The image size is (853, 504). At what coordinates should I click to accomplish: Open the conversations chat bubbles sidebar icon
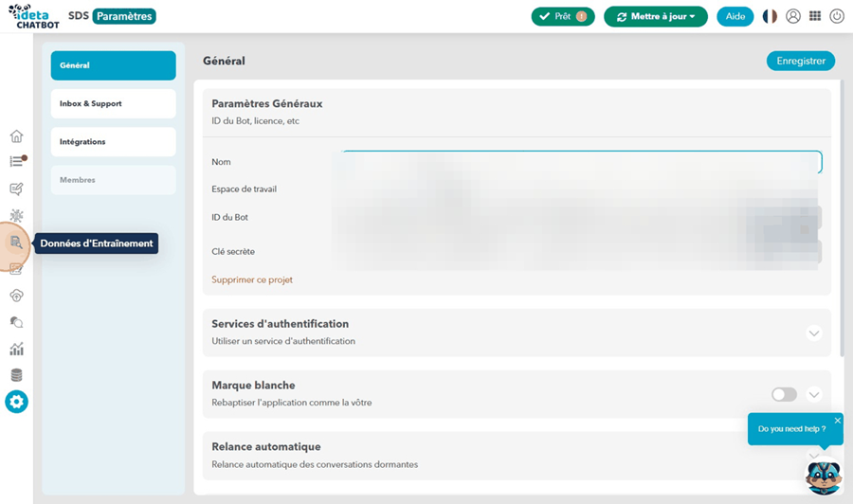(16, 322)
